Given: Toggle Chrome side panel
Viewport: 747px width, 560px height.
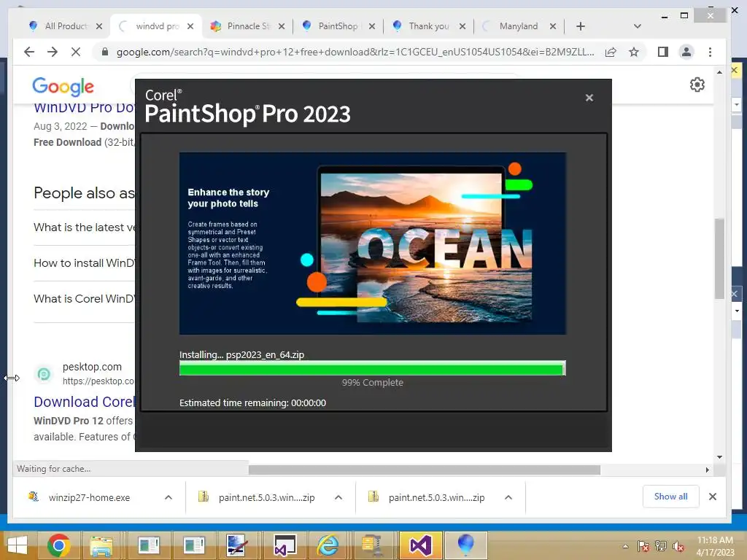Looking at the screenshot, I should coord(662,52).
